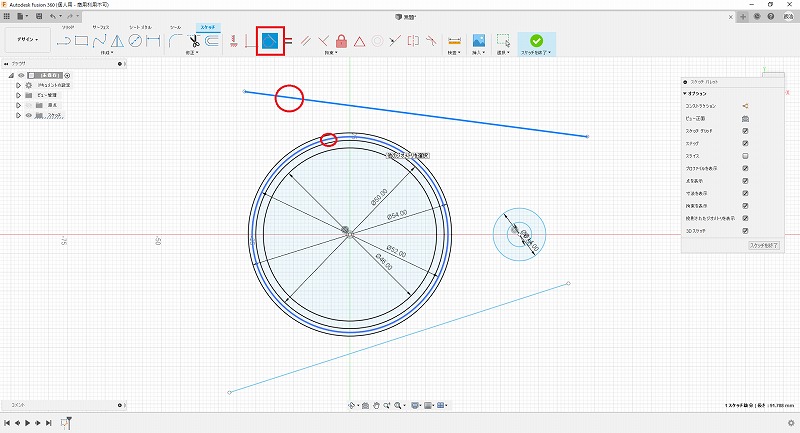The height and width of the screenshot is (433, 800).
Task: Click the lock (fix) constraint icon
Action: (x=342, y=41)
